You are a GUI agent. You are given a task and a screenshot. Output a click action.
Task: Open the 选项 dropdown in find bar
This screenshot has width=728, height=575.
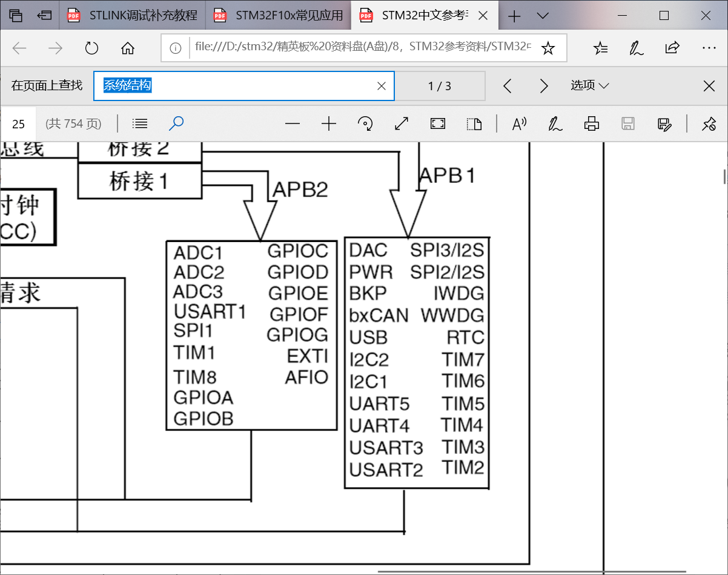tap(589, 85)
